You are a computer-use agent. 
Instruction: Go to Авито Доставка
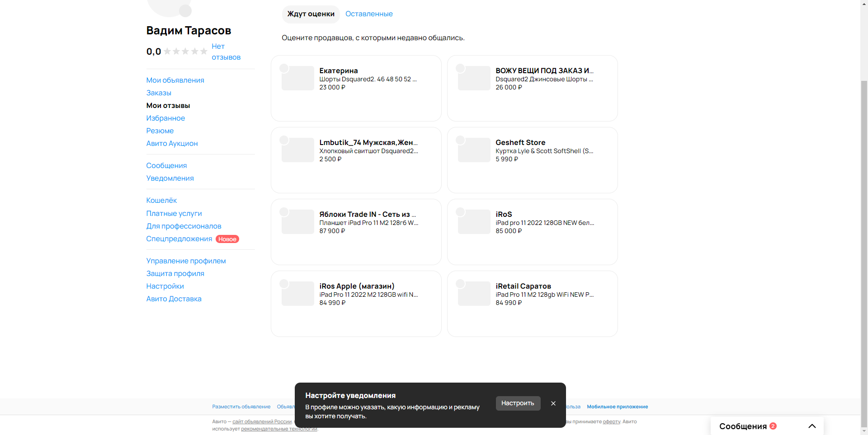(x=174, y=299)
